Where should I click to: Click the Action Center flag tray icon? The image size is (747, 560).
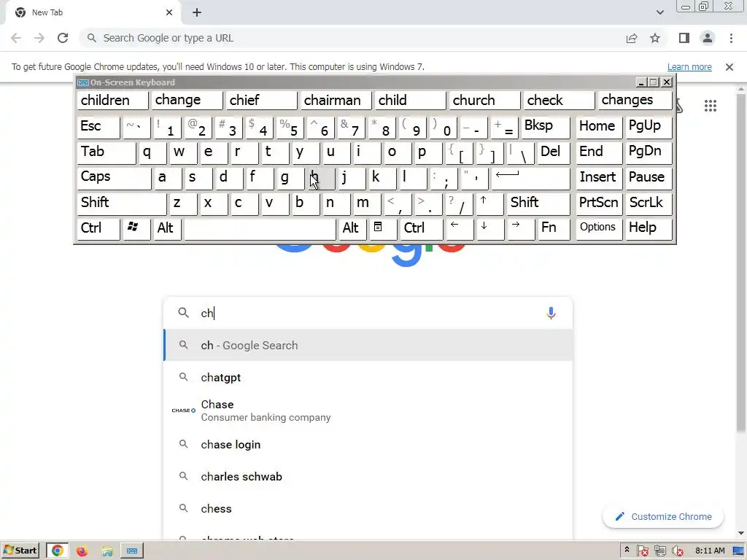pyautogui.click(x=642, y=551)
